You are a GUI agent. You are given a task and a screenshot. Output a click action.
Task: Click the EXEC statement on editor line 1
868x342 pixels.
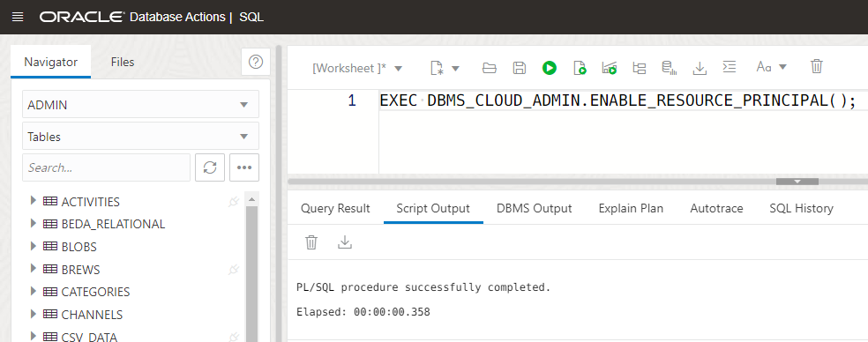click(x=618, y=101)
